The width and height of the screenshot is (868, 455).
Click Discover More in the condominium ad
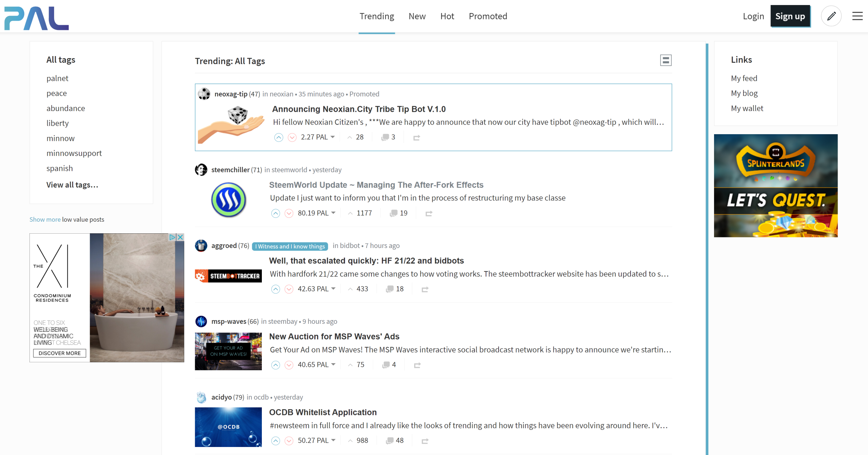click(x=60, y=353)
